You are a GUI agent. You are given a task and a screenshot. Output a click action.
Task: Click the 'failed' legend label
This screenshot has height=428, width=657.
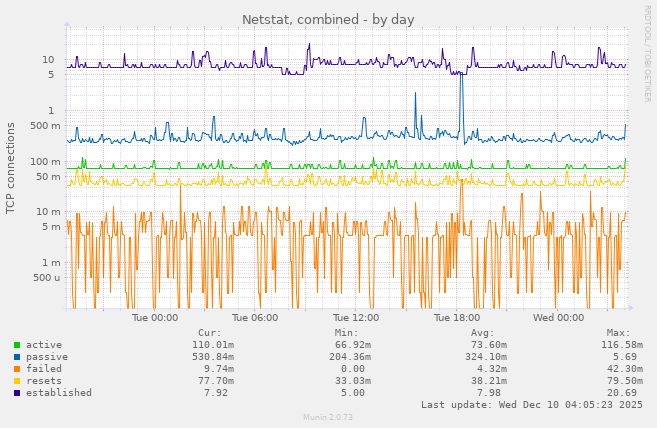[44, 368]
